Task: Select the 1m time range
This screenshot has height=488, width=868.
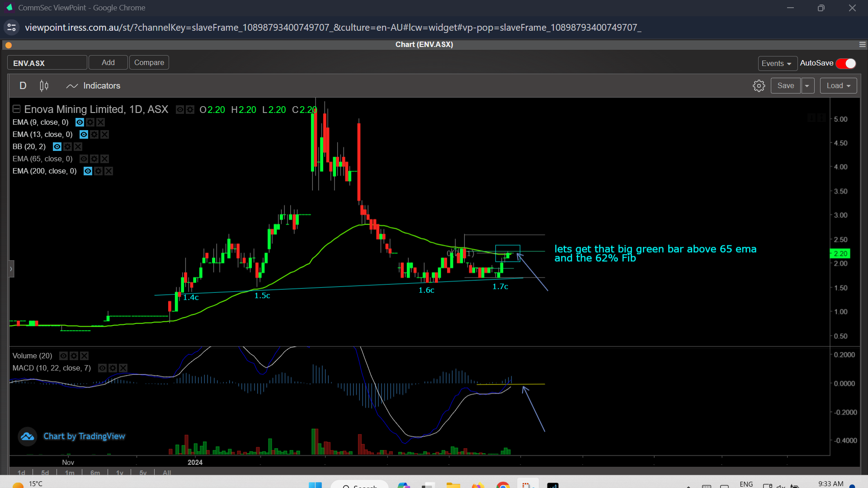Action: [70, 473]
